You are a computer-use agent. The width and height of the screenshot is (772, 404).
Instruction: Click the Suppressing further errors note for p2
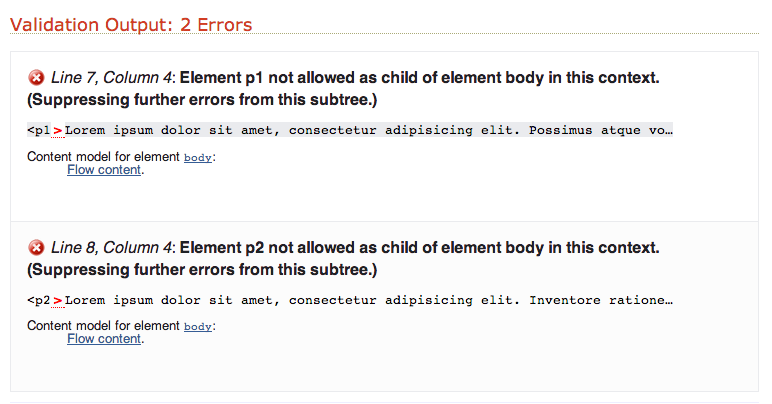click(202, 270)
